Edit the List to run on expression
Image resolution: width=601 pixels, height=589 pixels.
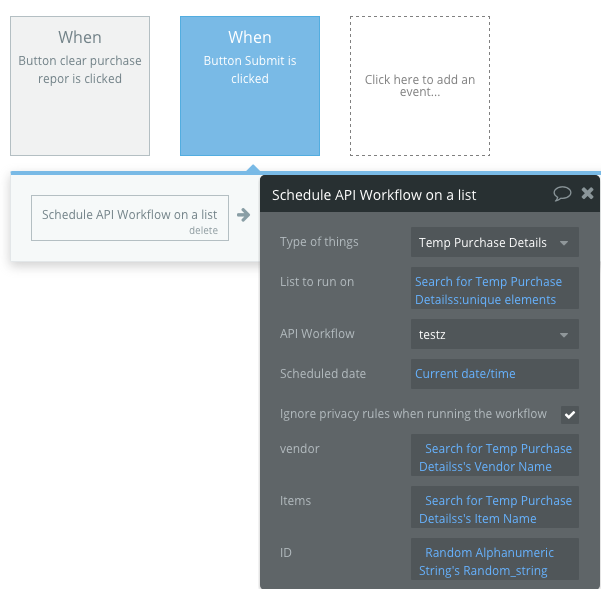pos(494,290)
